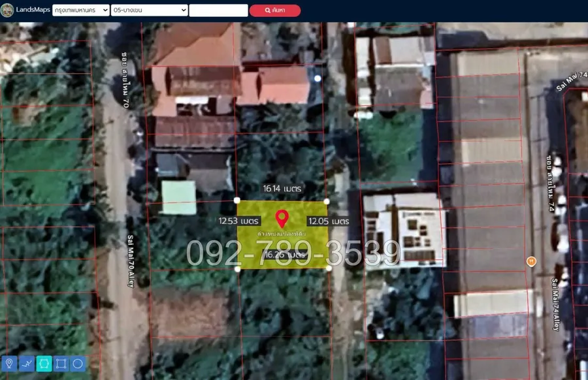Click the 12.05 เมตร right edge label
The image size is (588, 380).
pos(327,221)
